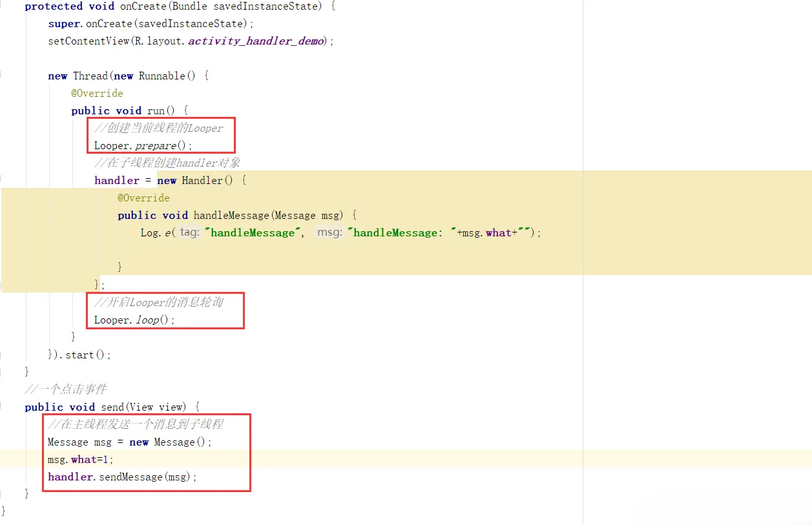Screen dimensions: 812x525
Task: Click the "View view" parameter of send
Action: pyautogui.click(x=157, y=407)
